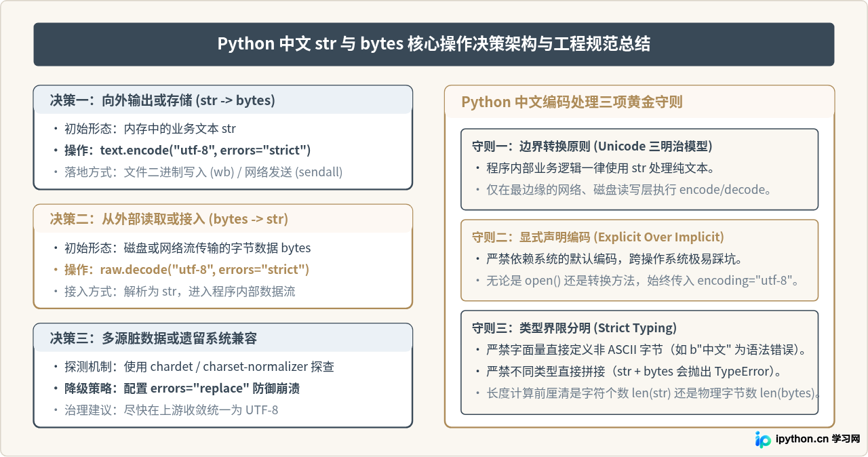Select line 探测机制：使用 chardet / charset-normalizer 探查
868x457 pixels.
click(199, 366)
